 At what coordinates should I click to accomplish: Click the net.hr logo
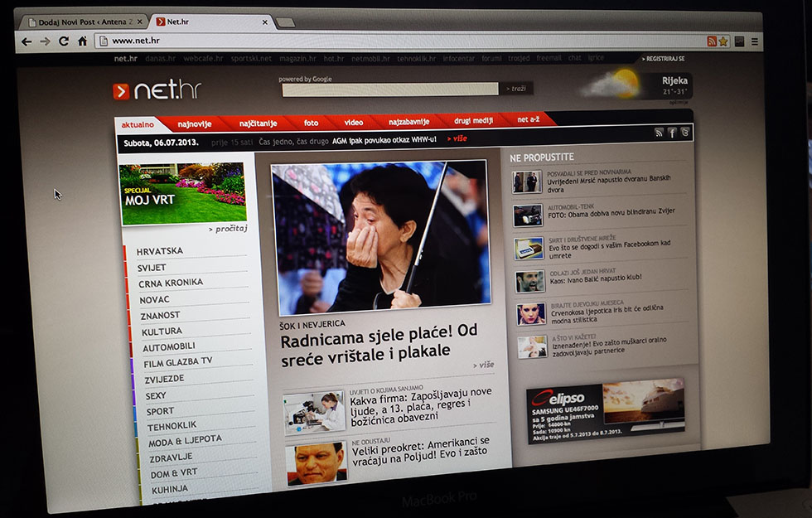click(x=157, y=90)
